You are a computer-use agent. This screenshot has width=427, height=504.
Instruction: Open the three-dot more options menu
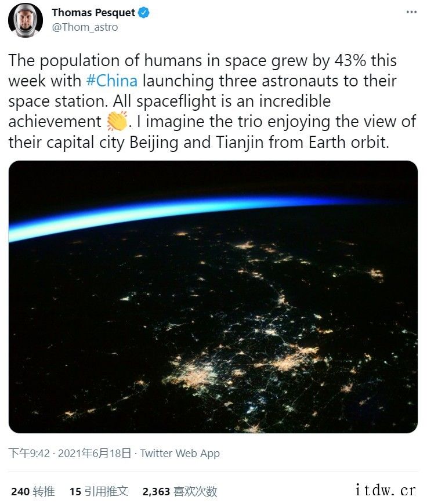pyautogui.click(x=411, y=12)
